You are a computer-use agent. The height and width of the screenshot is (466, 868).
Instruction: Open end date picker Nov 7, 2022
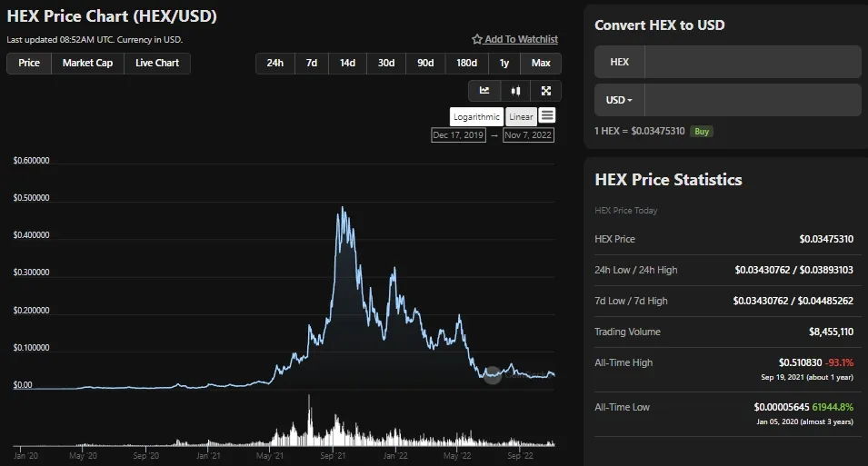click(x=528, y=135)
